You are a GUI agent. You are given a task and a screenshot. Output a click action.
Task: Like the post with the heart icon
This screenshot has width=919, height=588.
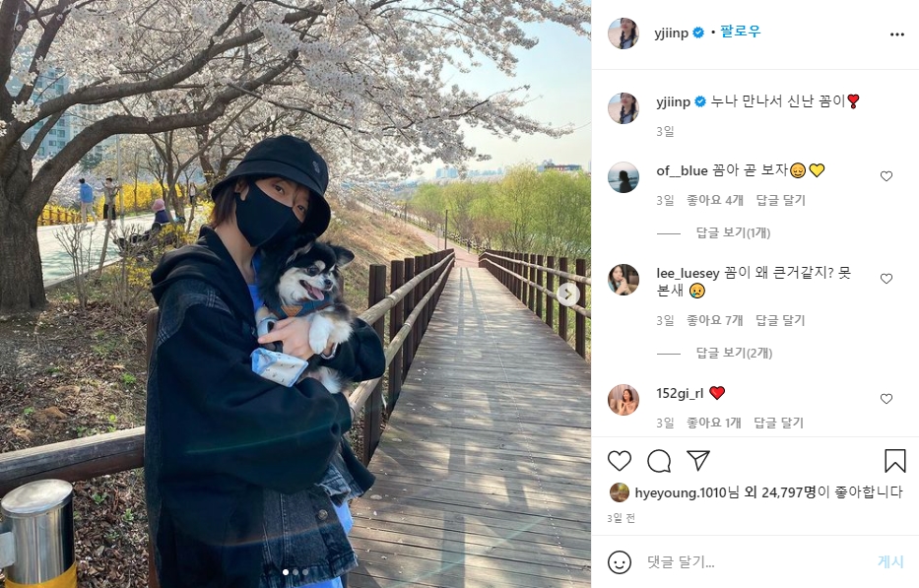[619, 461]
